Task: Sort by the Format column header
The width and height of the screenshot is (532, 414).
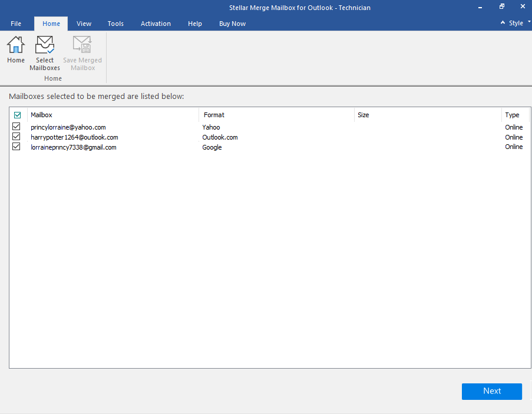Action: pyautogui.click(x=276, y=115)
